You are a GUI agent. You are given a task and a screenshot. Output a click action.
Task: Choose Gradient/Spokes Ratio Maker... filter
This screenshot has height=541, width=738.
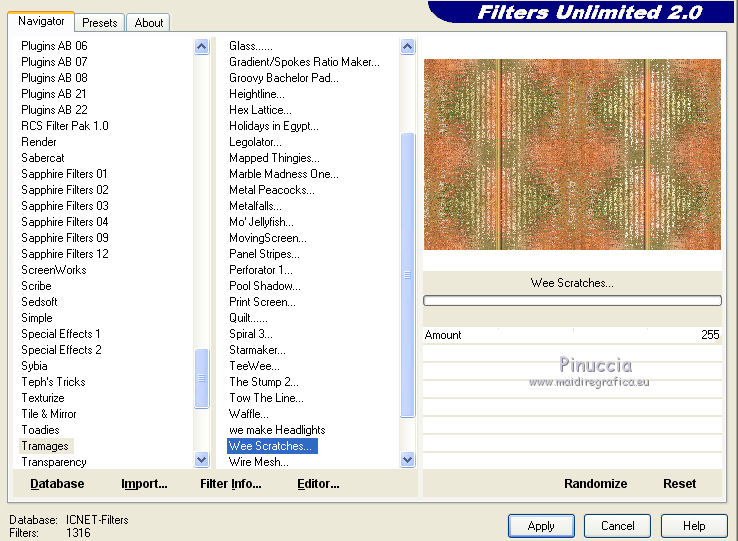coord(304,62)
